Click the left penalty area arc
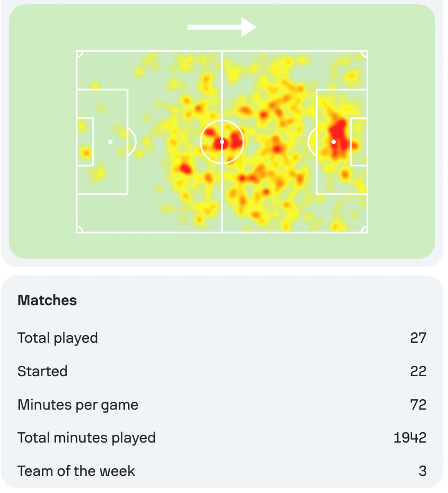This screenshot has width=448, height=493. click(x=132, y=142)
